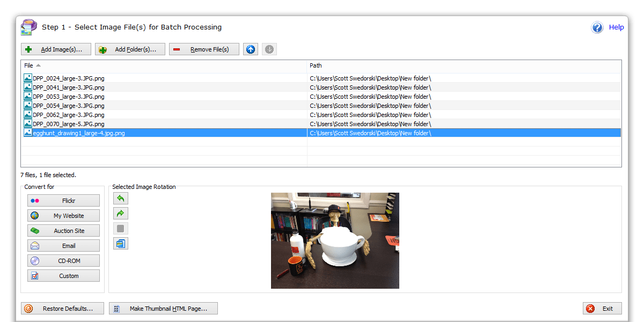The image size is (644, 322).
Task: Click Restore Defaults button
Action: pyautogui.click(x=61, y=309)
